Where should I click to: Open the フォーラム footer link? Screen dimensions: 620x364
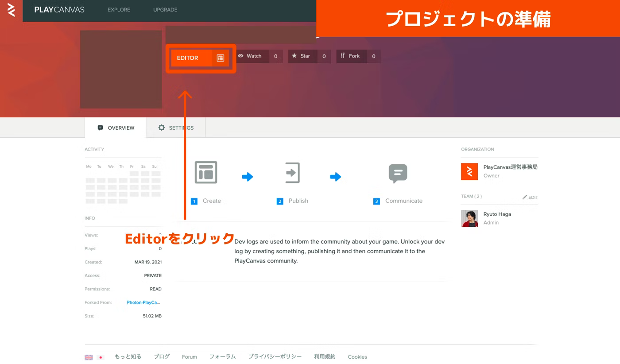[222, 356]
